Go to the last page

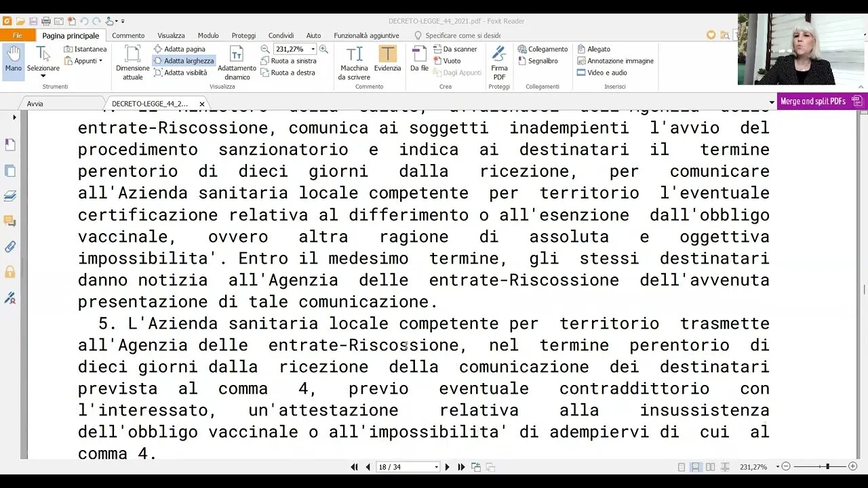pos(461,467)
